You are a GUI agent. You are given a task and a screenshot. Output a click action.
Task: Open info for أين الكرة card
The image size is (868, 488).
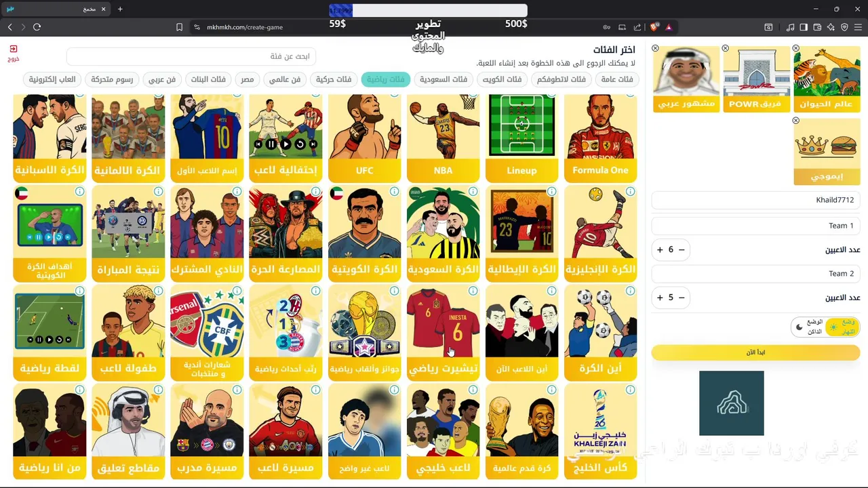tap(631, 291)
